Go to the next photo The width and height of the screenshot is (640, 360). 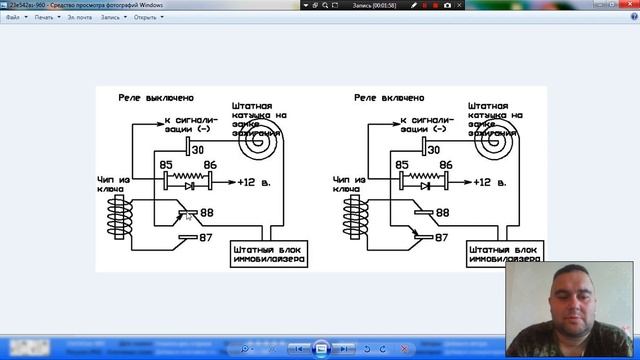[x=344, y=349]
